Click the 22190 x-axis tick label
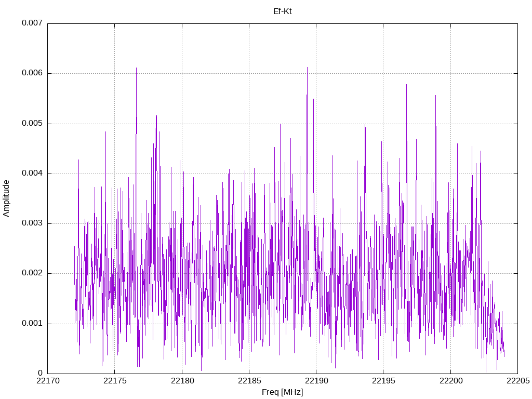The height and width of the screenshot is (399, 532). (x=316, y=381)
